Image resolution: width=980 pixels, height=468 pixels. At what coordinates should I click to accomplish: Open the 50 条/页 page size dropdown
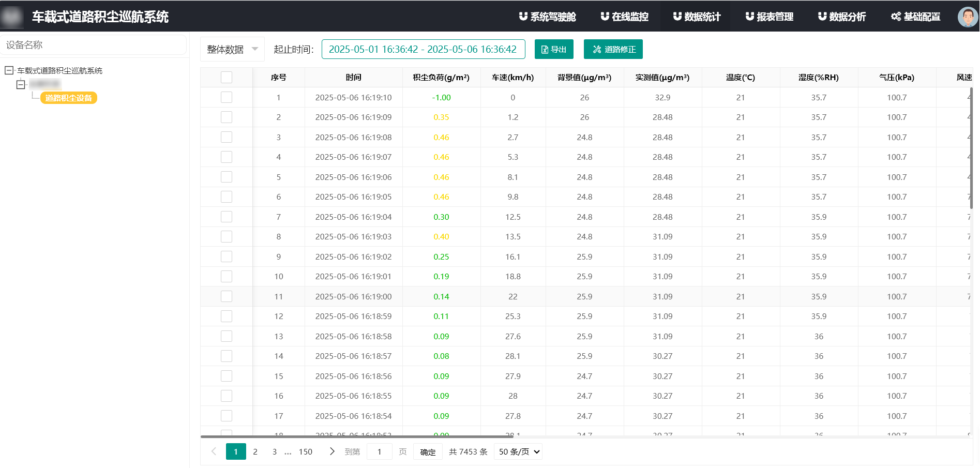[519, 451]
